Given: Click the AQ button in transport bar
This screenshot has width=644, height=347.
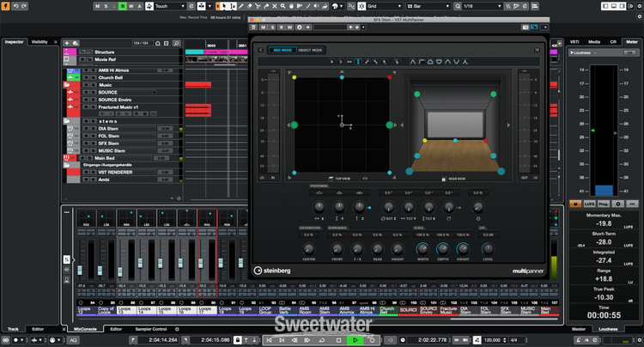Looking at the screenshot, I should [x=73, y=340].
